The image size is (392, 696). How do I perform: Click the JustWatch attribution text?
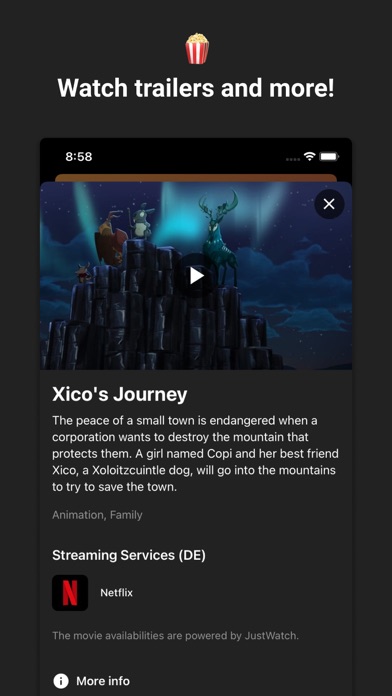[175, 636]
